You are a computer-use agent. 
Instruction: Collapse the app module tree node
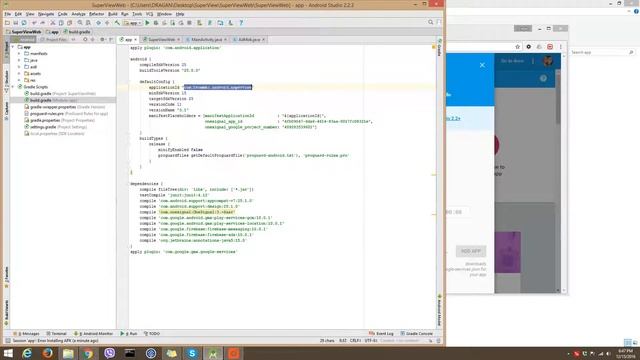tap(13, 47)
